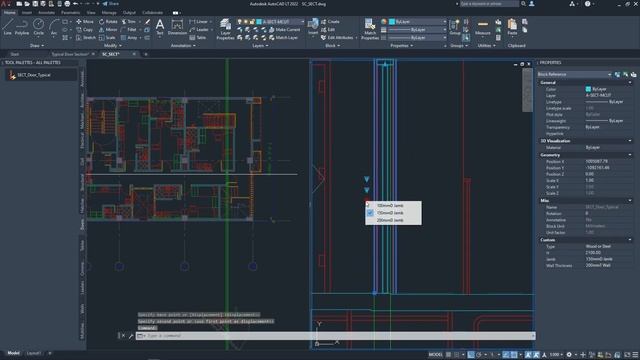The height and width of the screenshot is (360, 640).
Task: Open Layer Properties manager
Action: tap(225, 29)
